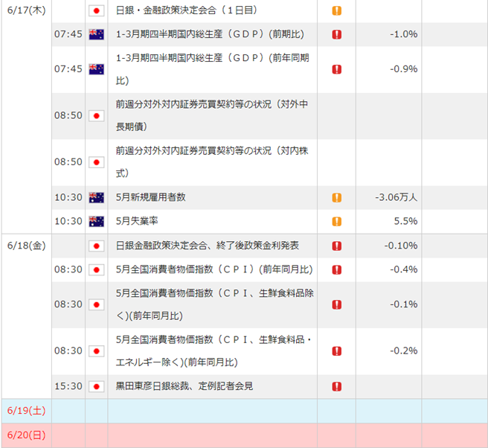Click the 08:30 time for CPI (前年同月比)

[x=68, y=269]
